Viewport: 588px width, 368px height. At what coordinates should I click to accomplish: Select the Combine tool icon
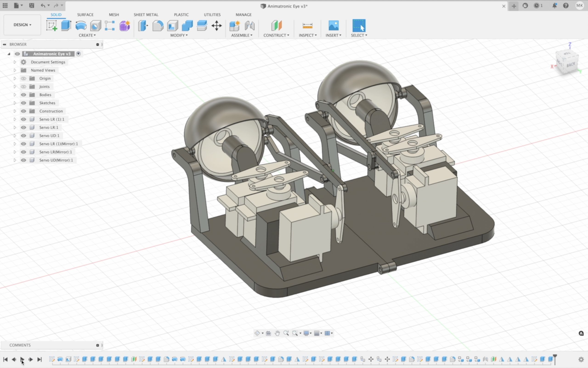187,25
